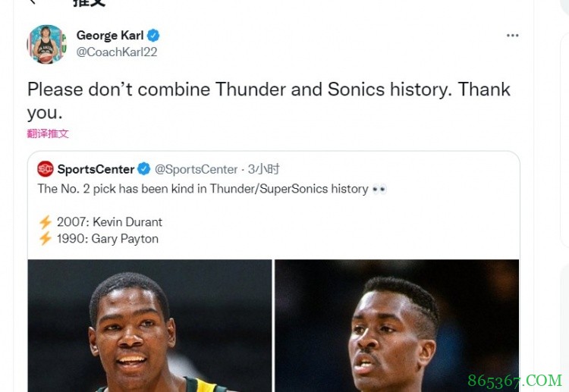Open the Kevin Durant photo
The height and width of the screenshot is (392, 569).
pyautogui.click(x=150, y=326)
